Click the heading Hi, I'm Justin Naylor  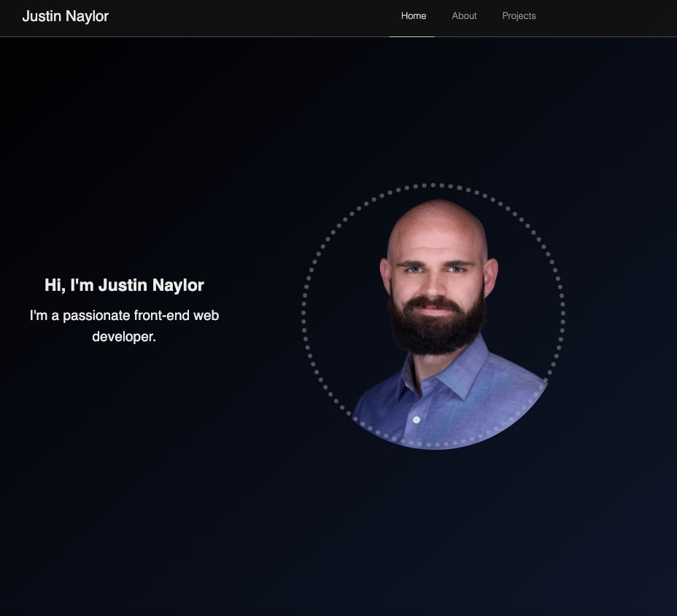pyautogui.click(x=124, y=285)
